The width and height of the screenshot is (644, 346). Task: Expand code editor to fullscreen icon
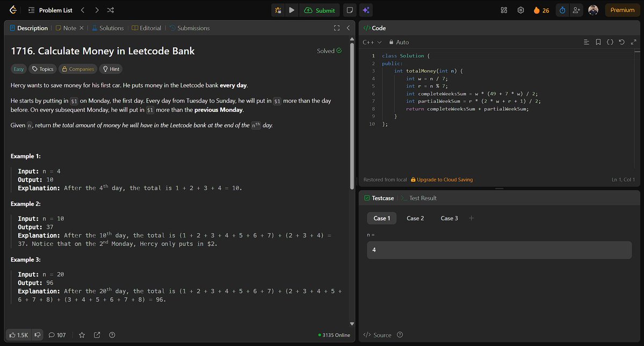[x=634, y=42]
